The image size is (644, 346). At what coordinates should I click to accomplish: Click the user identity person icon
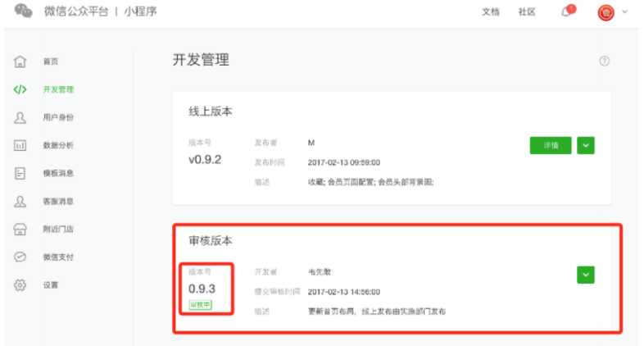pyautogui.click(x=20, y=117)
